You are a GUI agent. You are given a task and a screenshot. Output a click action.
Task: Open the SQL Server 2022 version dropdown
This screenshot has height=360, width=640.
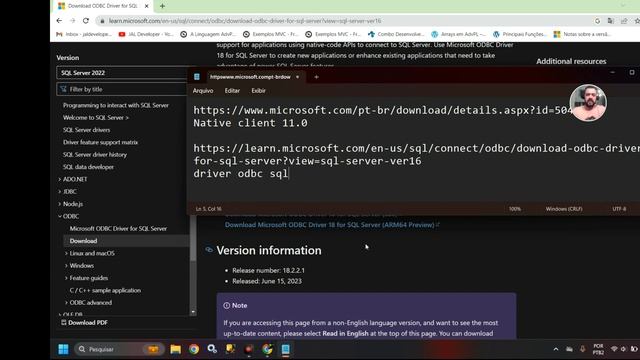click(x=122, y=73)
